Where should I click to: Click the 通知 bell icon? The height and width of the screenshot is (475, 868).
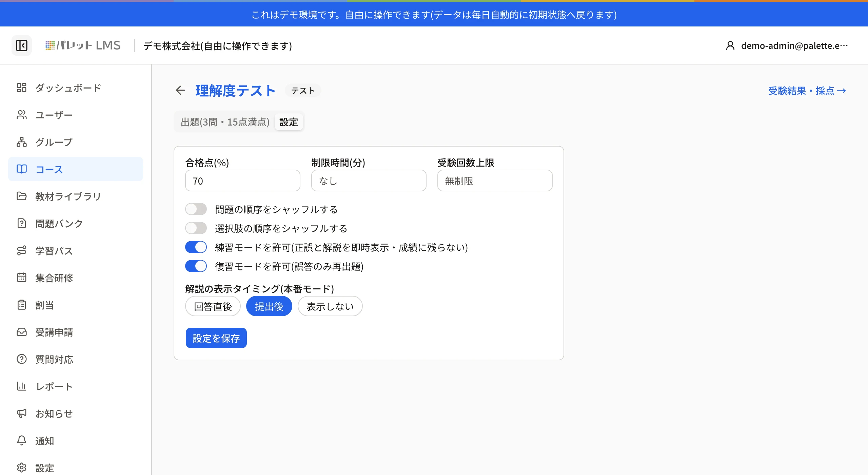point(22,440)
